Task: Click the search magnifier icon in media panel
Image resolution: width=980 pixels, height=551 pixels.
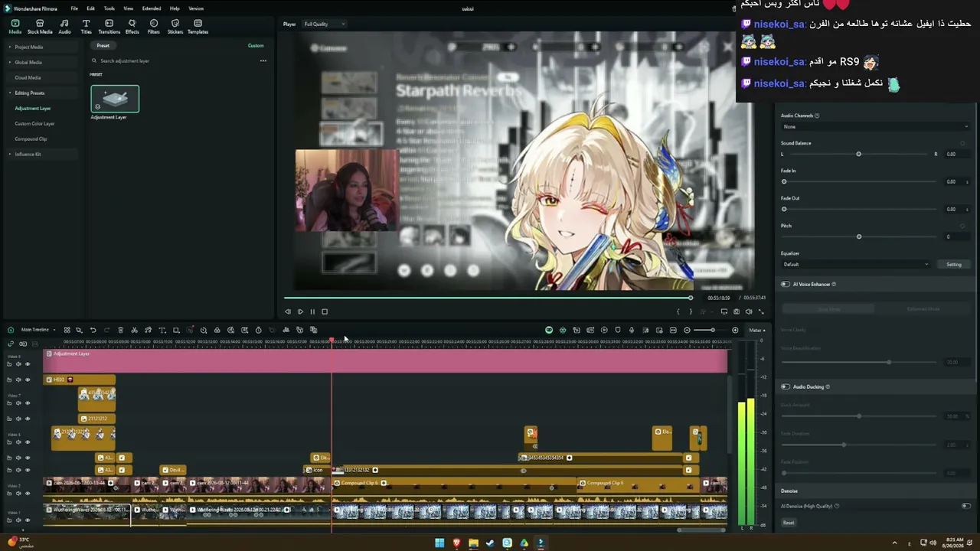Action: (x=95, y=60)
